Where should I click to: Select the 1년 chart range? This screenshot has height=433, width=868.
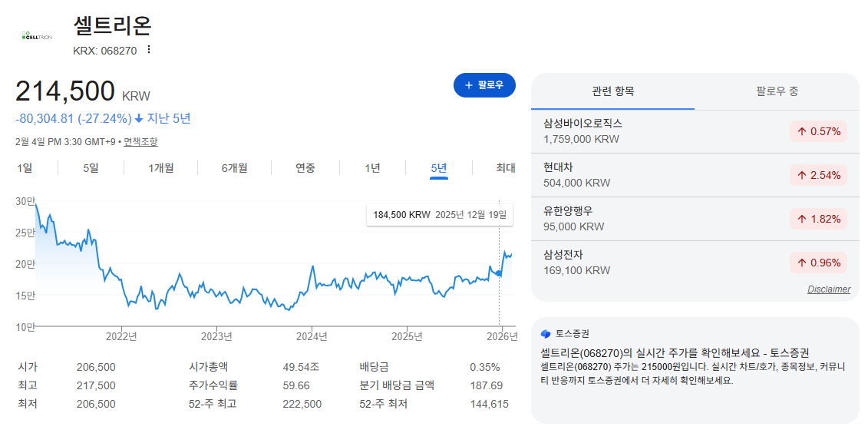tap(372, 168)
